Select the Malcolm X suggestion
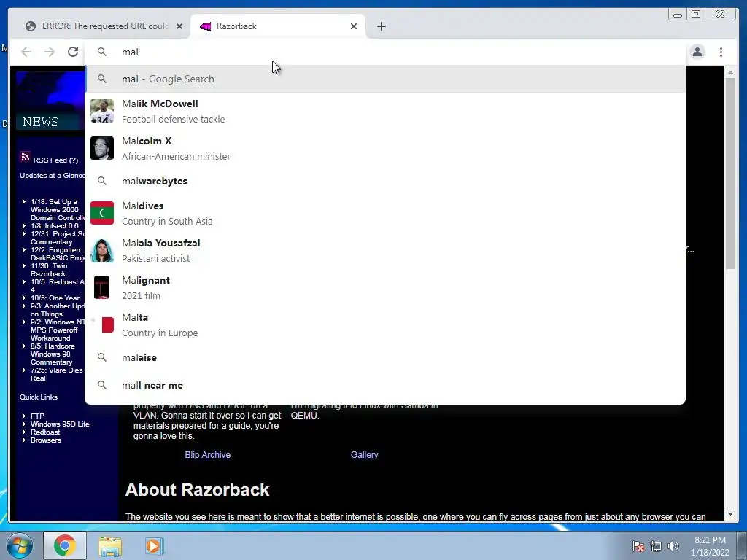The height and width of the screenshot is (560, 747). [x=385, y=148]
